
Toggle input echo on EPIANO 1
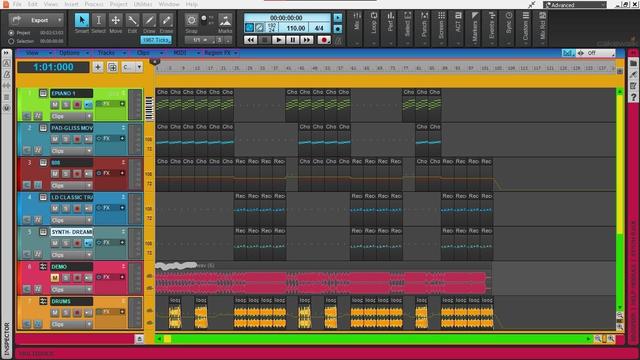tap(88, 105)
